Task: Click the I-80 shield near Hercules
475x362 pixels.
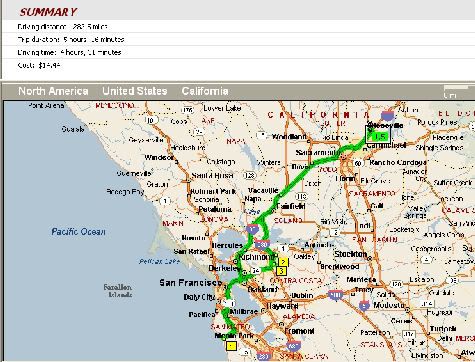Action: [x=262, y=244]
